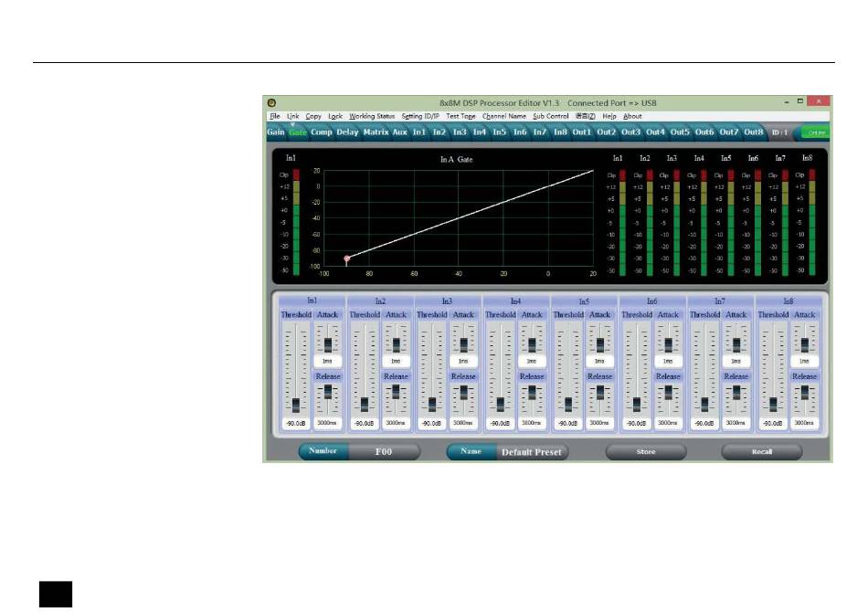
Task: Click the In1 threshold value field -90.0dB
Action: click(x=296, y=423)
